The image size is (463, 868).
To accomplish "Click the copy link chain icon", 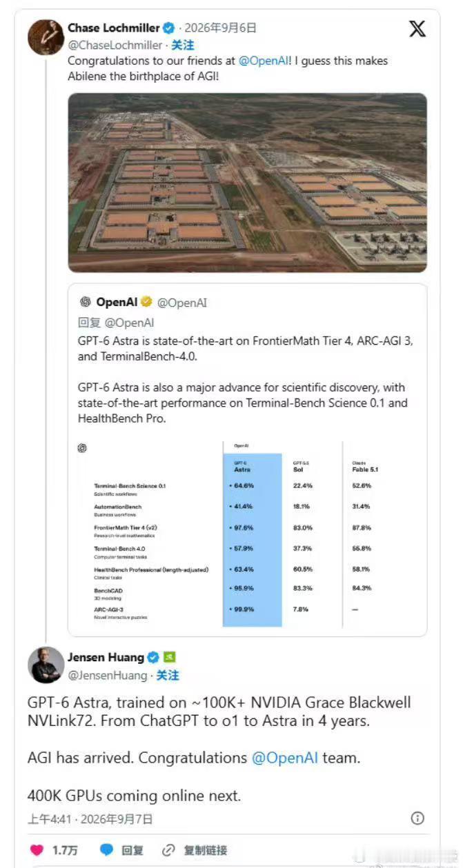I will tap(168, 850).
